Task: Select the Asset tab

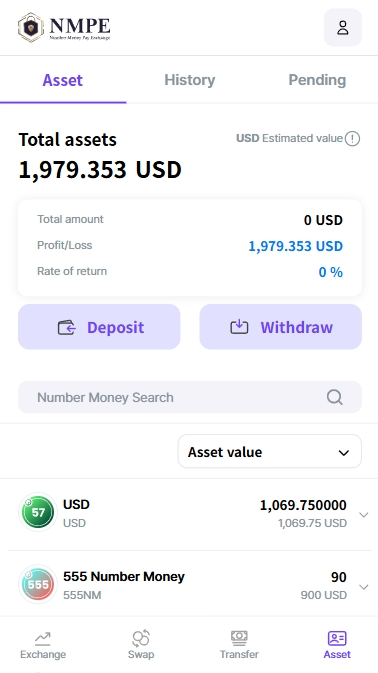Action: pyautogui.click(x=63, y=80)
